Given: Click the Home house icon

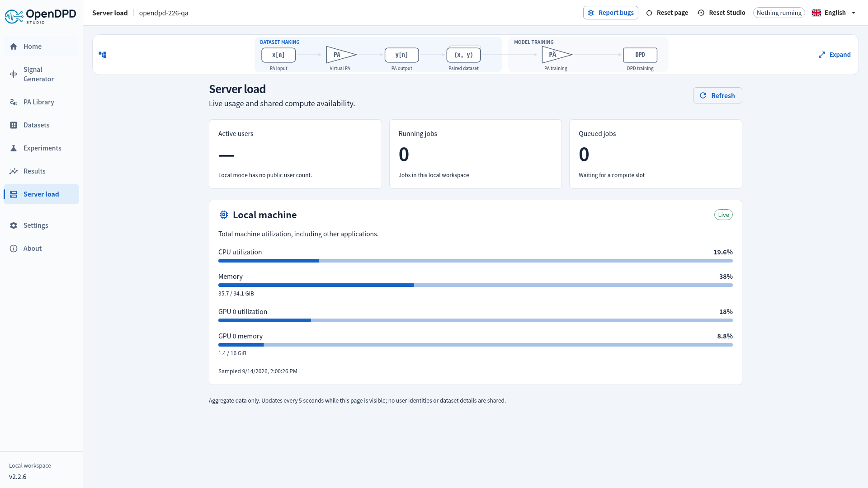Looking at the screenshot, I should pos(14,47).
